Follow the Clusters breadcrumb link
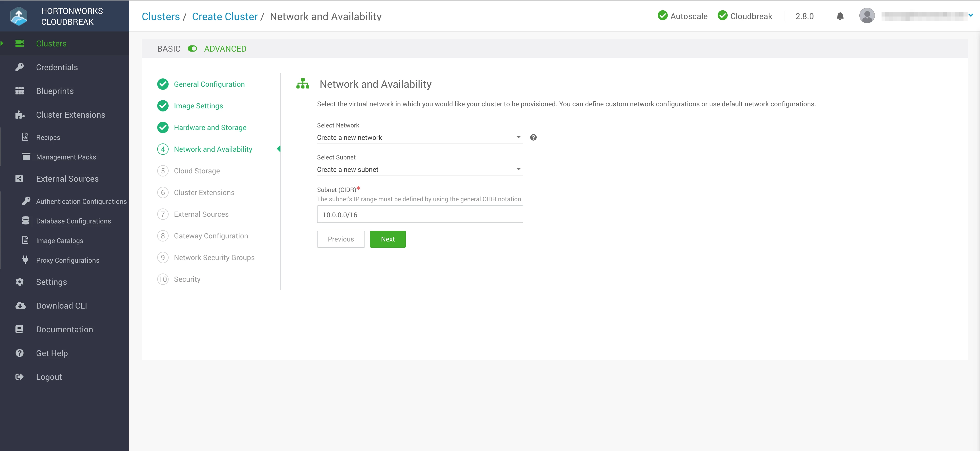Viewport: 980px width, 451px height. [x=161, y=16]
